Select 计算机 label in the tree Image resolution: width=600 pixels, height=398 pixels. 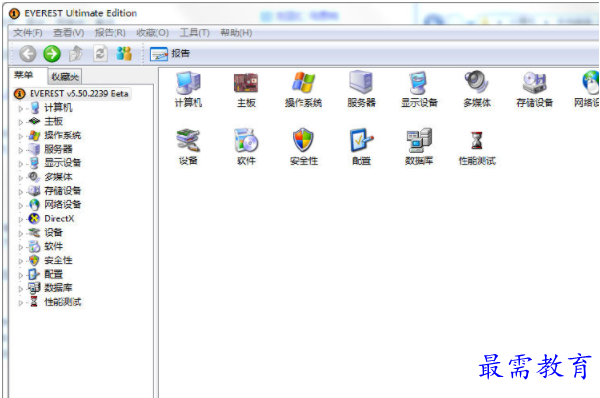pyautogui.click(x=58, y=108)
